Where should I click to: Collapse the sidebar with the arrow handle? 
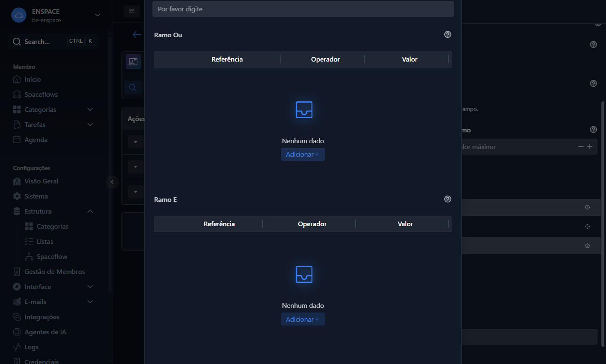[112, 182]
